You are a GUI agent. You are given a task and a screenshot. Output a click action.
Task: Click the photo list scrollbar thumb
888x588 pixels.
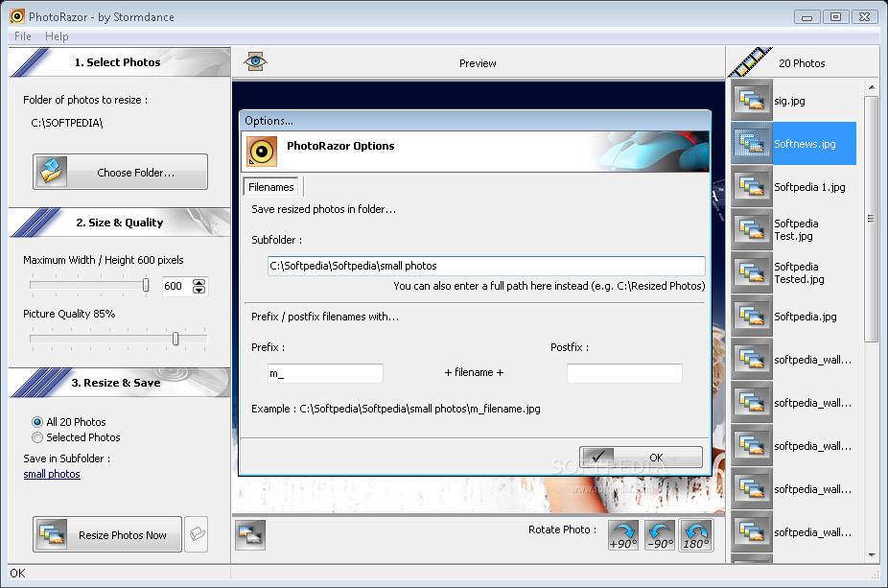[x=871, y=219]
